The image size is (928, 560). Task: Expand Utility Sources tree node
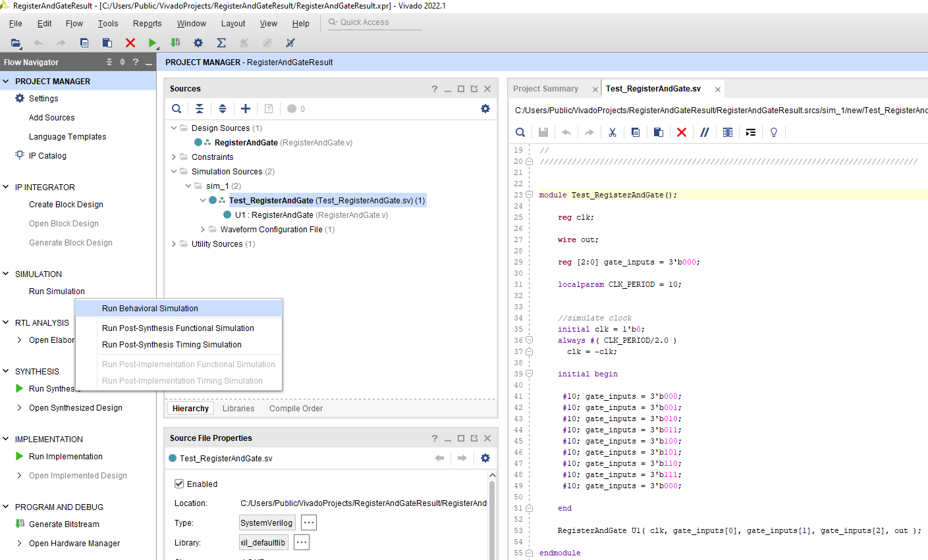174,243
